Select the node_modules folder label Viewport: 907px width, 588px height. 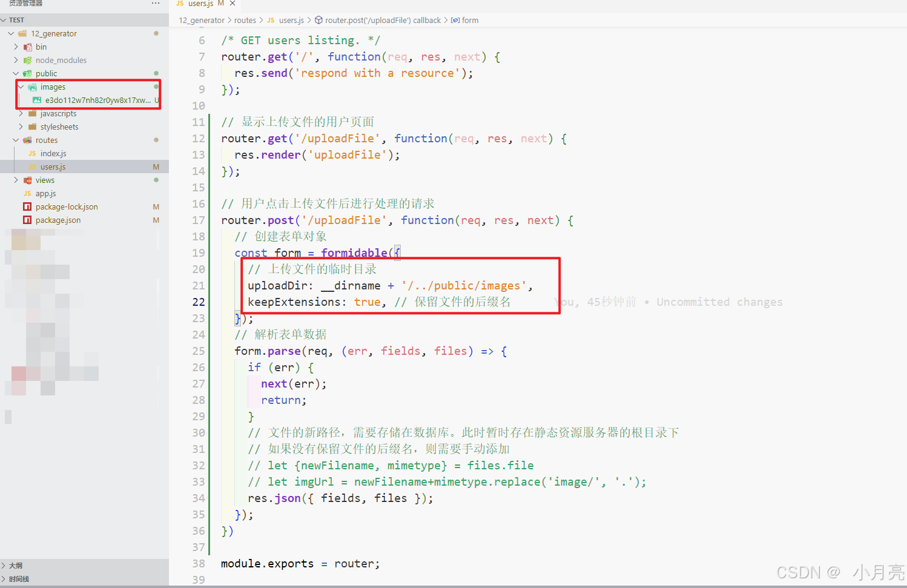pos(61,60)
